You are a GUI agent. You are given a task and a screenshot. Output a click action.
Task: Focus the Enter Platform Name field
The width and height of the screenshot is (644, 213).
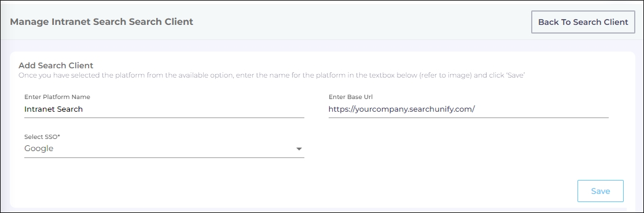[x=164, y=109]
